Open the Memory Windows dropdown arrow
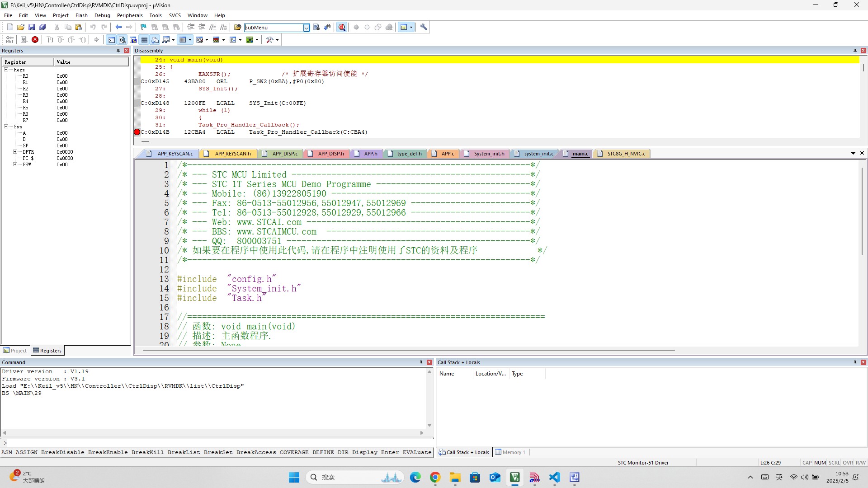 coord(190,40)
